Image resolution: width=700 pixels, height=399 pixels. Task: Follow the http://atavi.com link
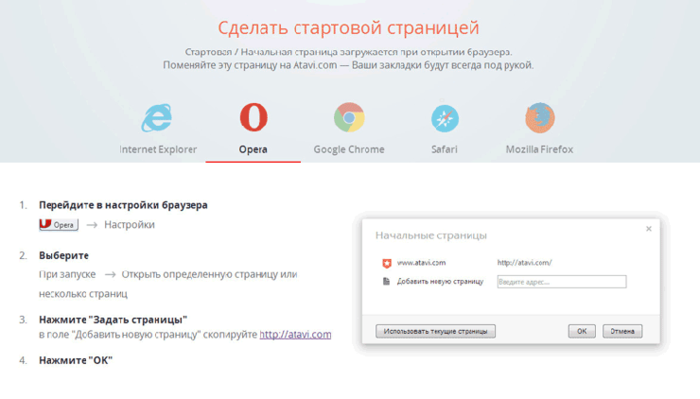296,334
